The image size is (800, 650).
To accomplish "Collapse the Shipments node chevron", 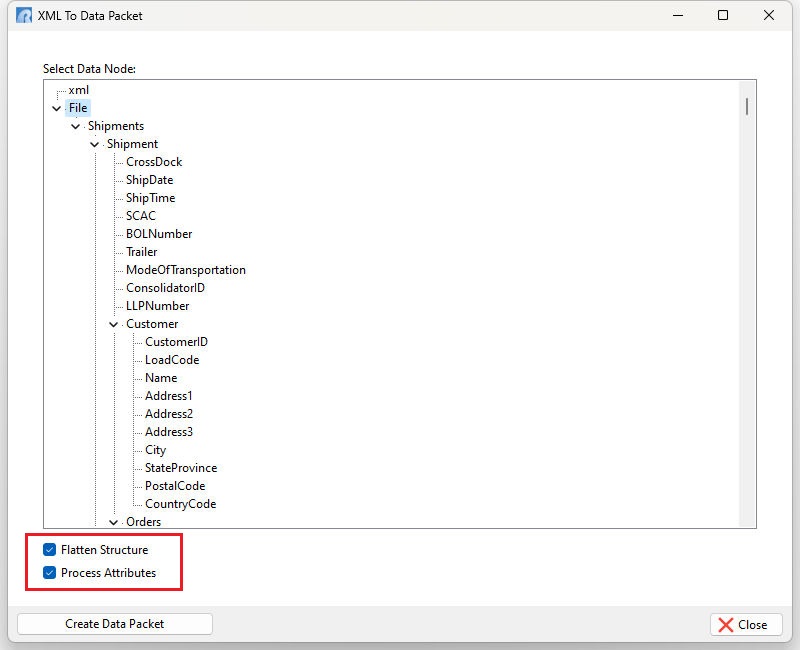I will 76,126.
